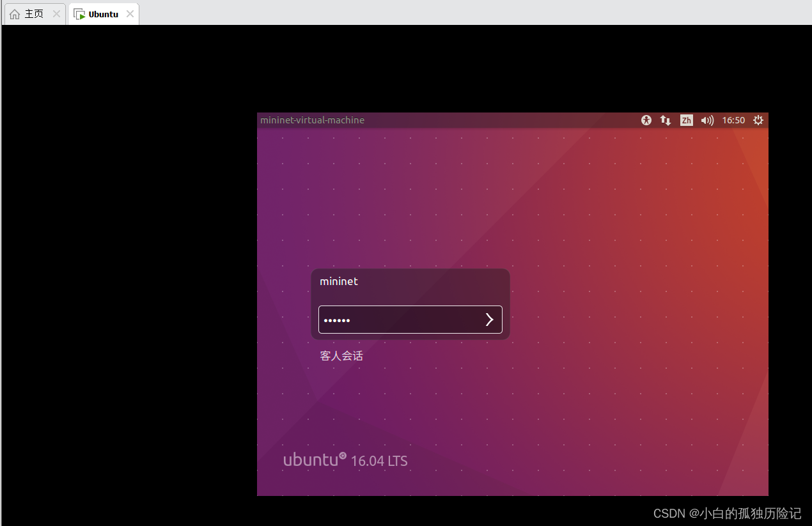Click the clock showing 16:50
The width and height of the screenshot is (812, 526).
click(733, 120)
